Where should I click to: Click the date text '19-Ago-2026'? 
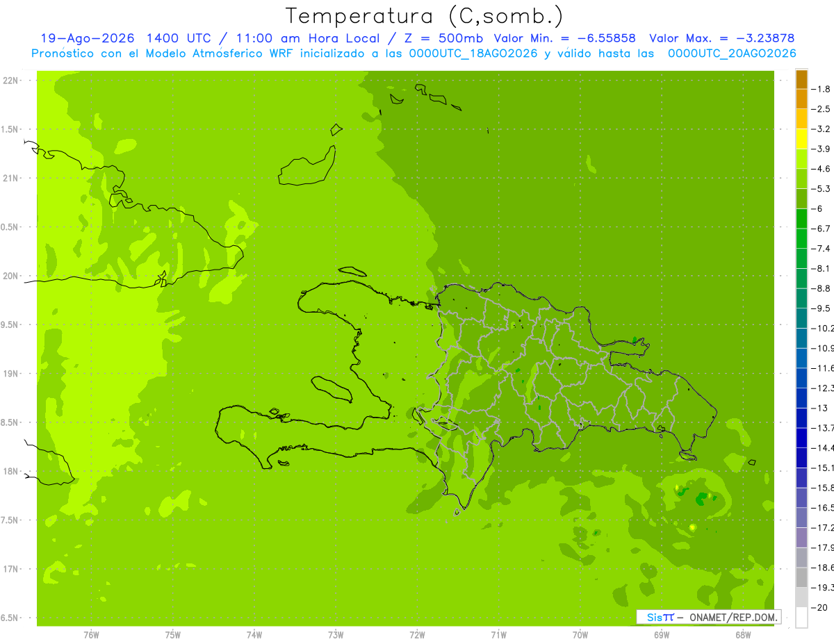(87, 38)
